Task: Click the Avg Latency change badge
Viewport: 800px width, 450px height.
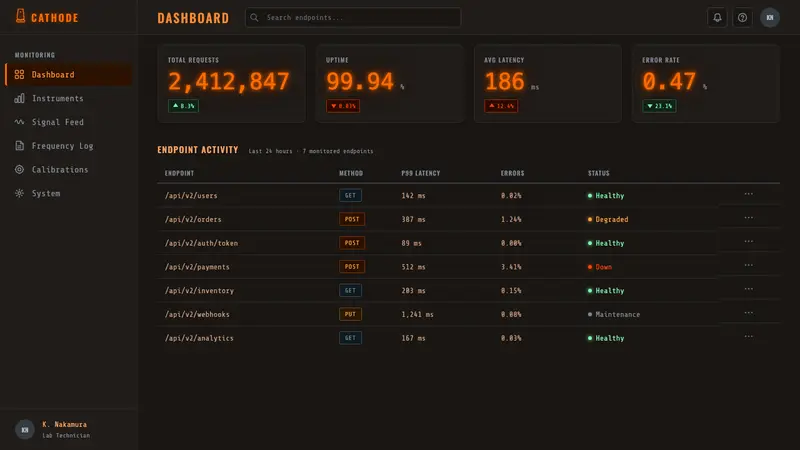Action: pos(501,106)
